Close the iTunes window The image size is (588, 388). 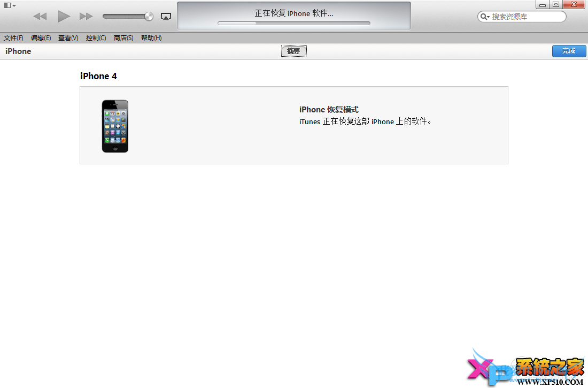tap(574, 4)
